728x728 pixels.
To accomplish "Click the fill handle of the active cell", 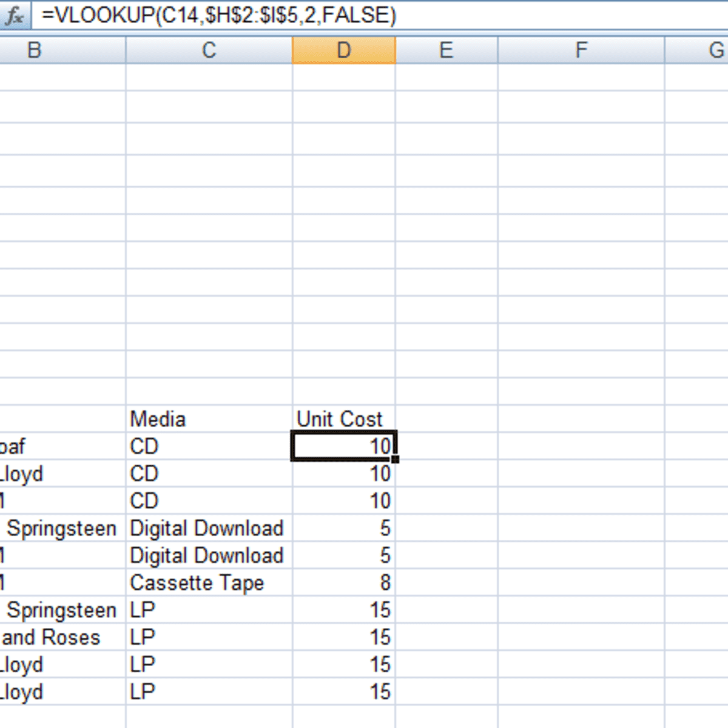I will (395, 460).
